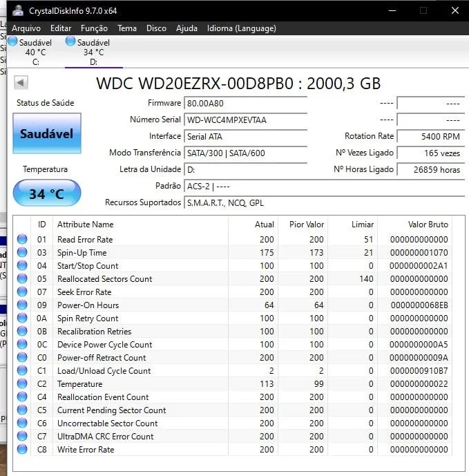
Task: Open the Função menu
Action: point(94,28)
